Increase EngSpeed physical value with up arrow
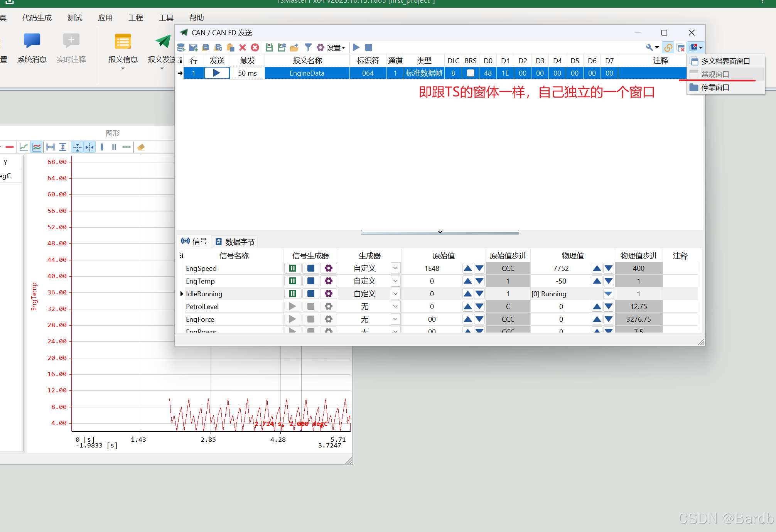This screenshot has height=532, width=776. (597, 268)
